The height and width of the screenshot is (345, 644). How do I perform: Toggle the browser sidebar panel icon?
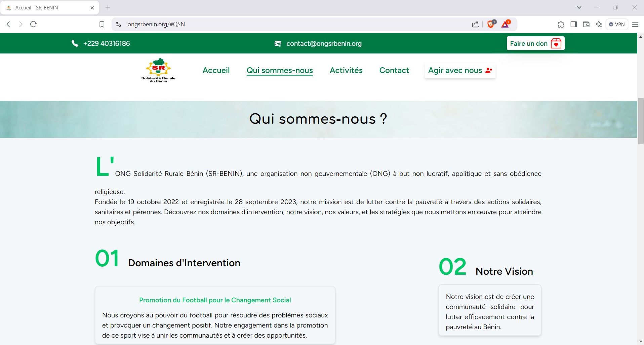[x=574, y=24]
